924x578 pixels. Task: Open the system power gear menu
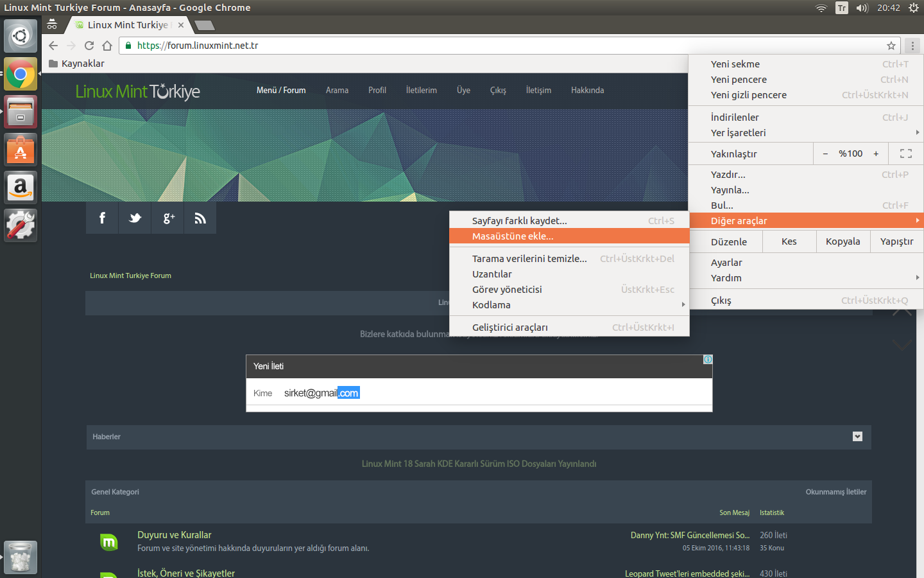click(914, 8)
